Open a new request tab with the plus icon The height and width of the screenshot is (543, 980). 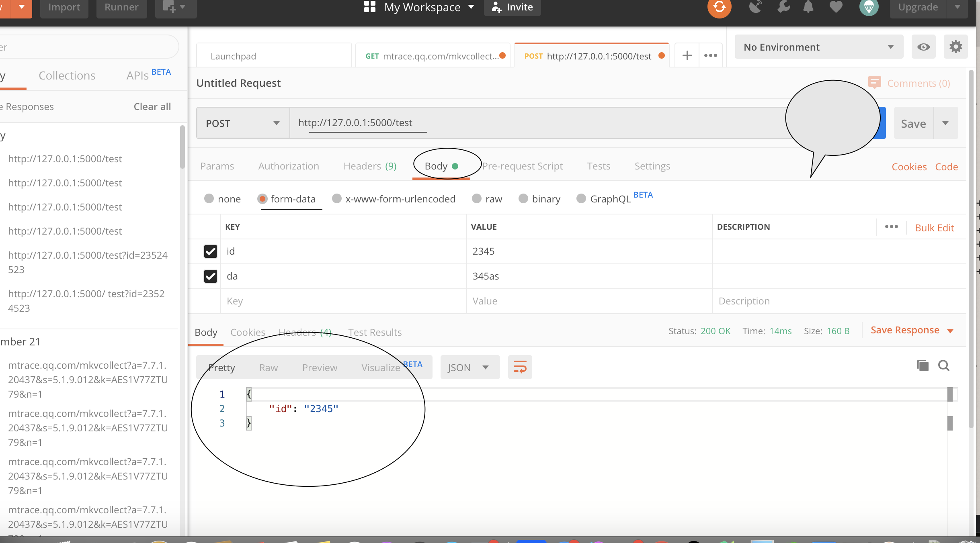tap(687, 55)
